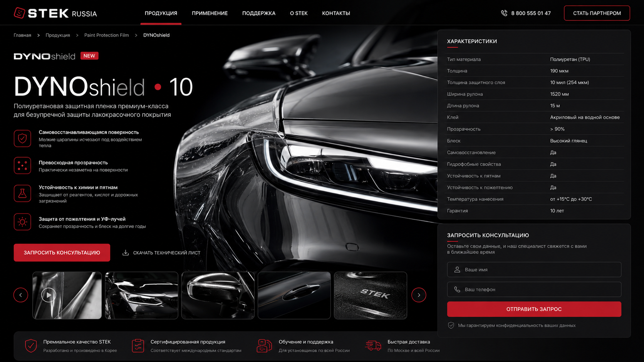Click the privacy guarantee text under form
The image size is (644, 362).
(x=517, y=325)
